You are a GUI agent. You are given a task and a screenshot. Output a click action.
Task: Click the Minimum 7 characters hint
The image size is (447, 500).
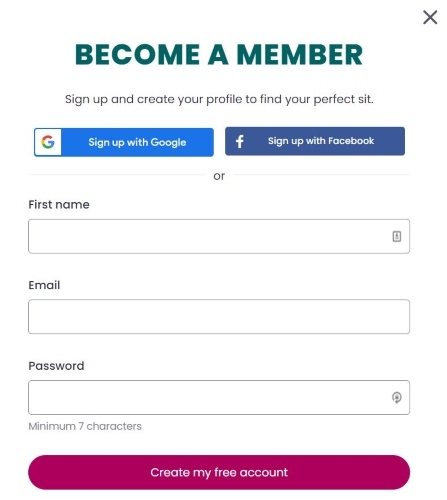(x=85, y=426)
